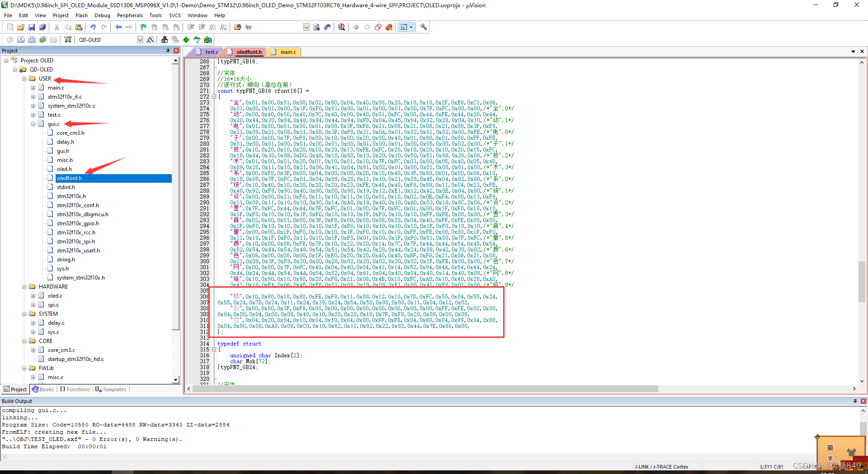
Task: Download code to flash memory via LOAD icon
Action: [x=67, y=39]
